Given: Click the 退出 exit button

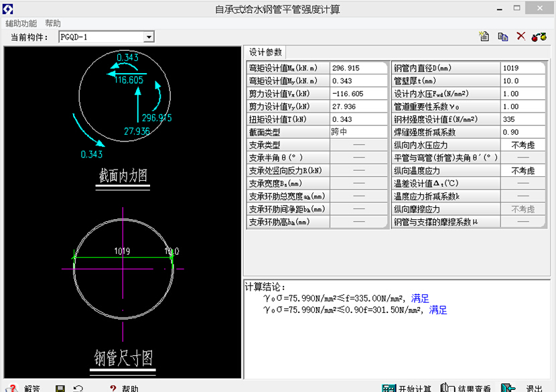Looking at the screenshot, I should 523,389.
